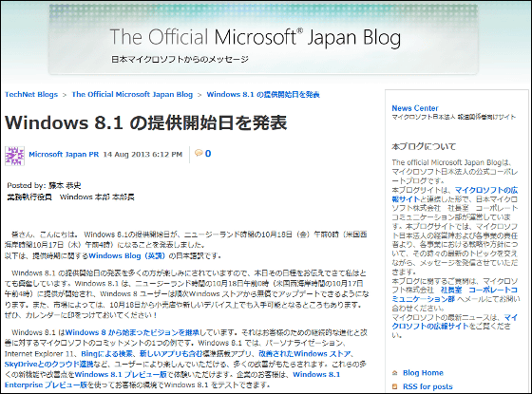Open the News Center sidebar link

point(415,108)
